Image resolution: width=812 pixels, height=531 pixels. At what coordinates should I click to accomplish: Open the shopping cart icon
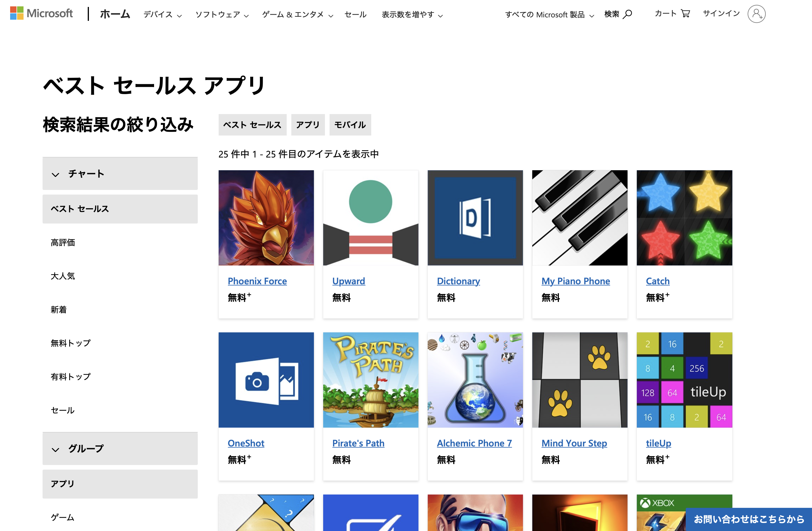pos(685,13)
